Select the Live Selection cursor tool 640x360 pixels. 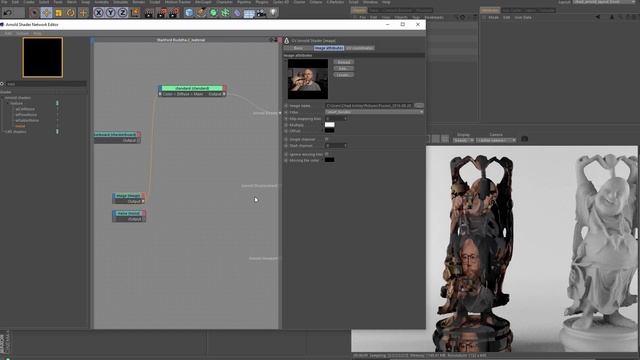[34, 13]
